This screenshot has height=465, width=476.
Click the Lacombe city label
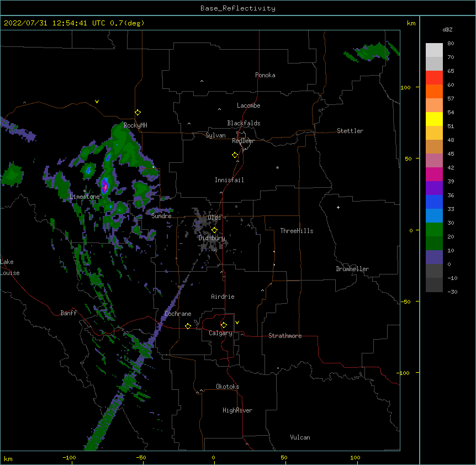[x=248, y=105]
